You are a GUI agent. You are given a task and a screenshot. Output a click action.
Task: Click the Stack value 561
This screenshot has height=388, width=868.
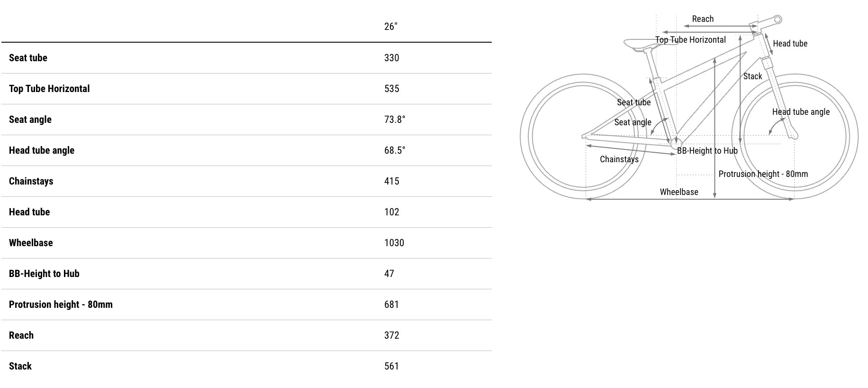click(x=391, y=366)
